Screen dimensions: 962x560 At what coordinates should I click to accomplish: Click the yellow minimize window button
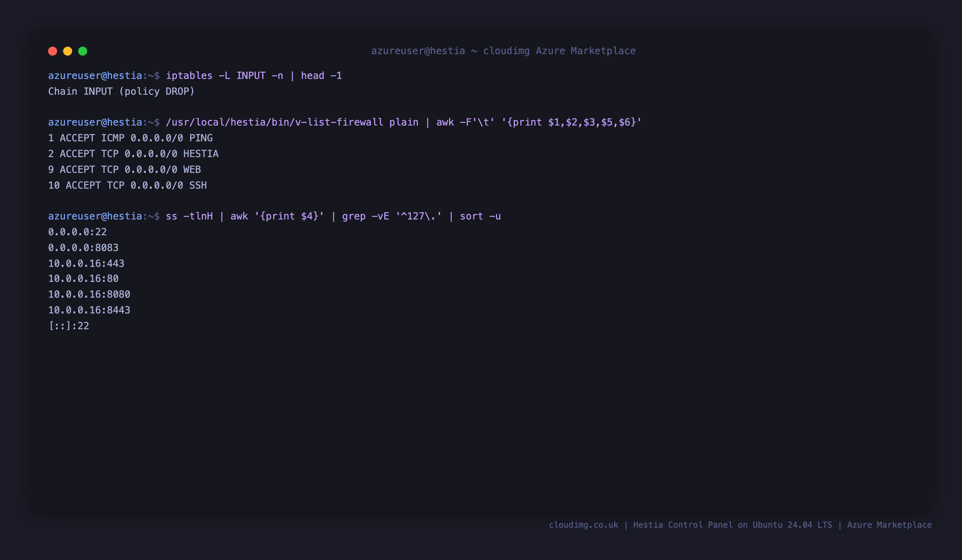click(x=68, y=51)
